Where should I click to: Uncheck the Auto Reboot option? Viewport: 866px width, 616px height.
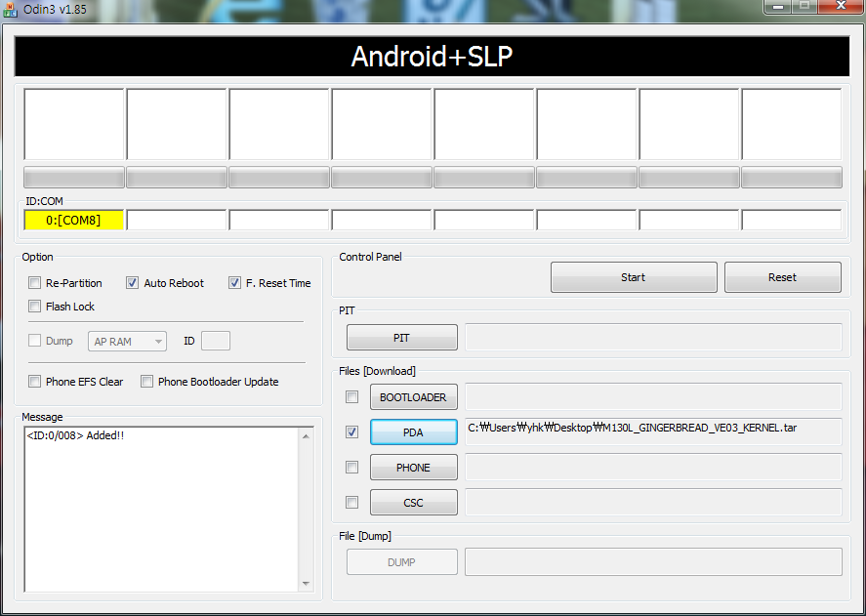pyautogui.click(x=133, y=283)
